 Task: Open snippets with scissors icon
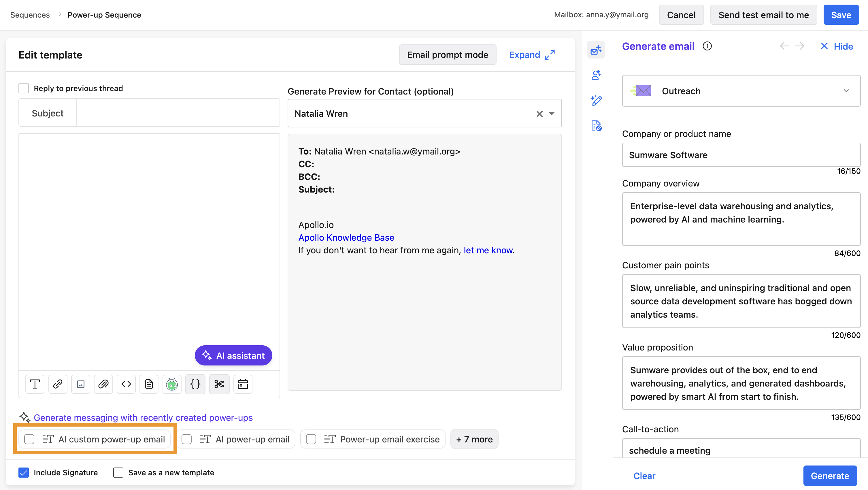point(219,384)
